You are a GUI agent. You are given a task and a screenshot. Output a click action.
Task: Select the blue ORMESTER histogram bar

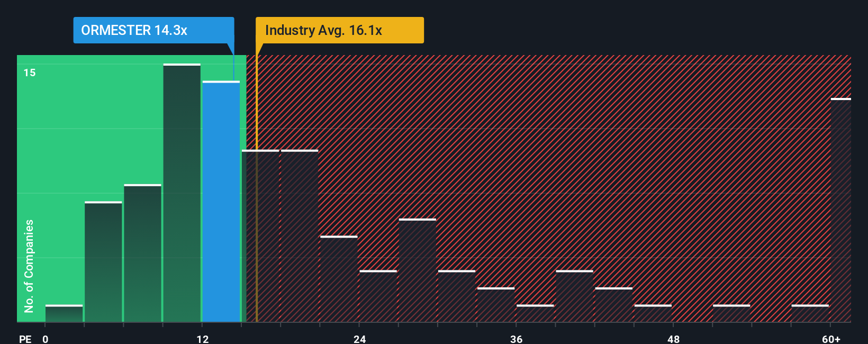click(221, 201)
